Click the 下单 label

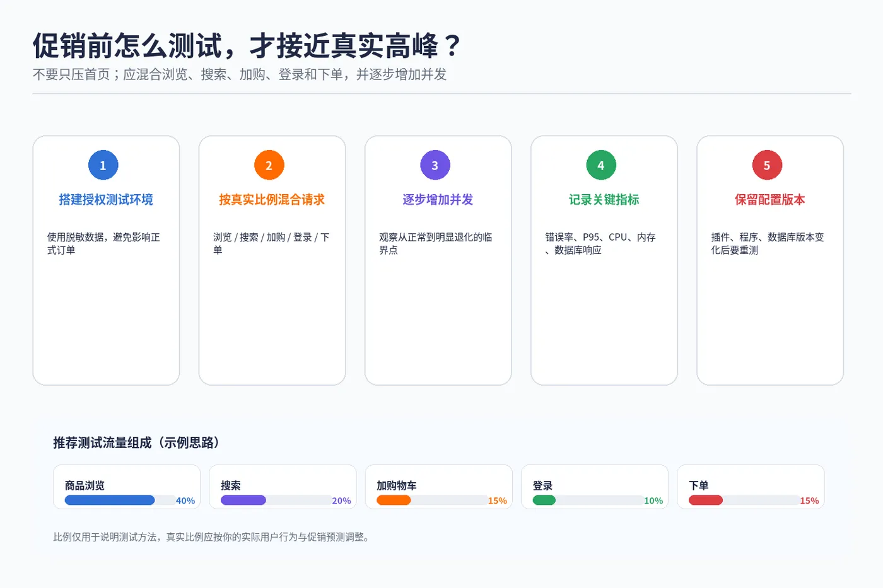[x=699, y=486]
